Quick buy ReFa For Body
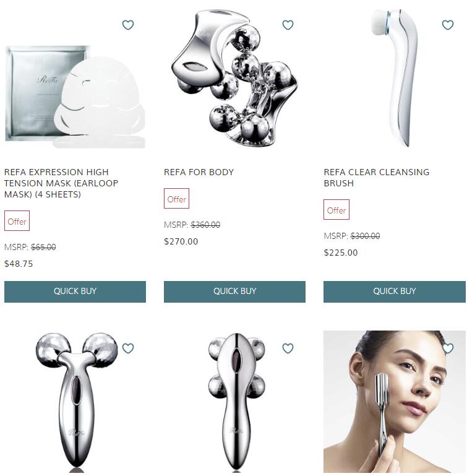This screenshot has width=467, height=476. pos(234,292)
